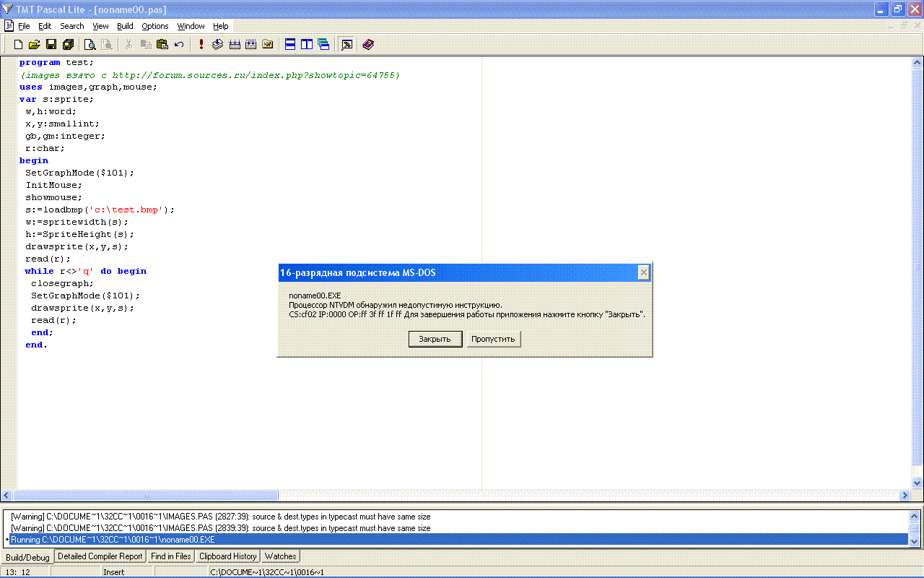Click the Save floppy disk icon
924x578 pixels.
click(51, 45)
